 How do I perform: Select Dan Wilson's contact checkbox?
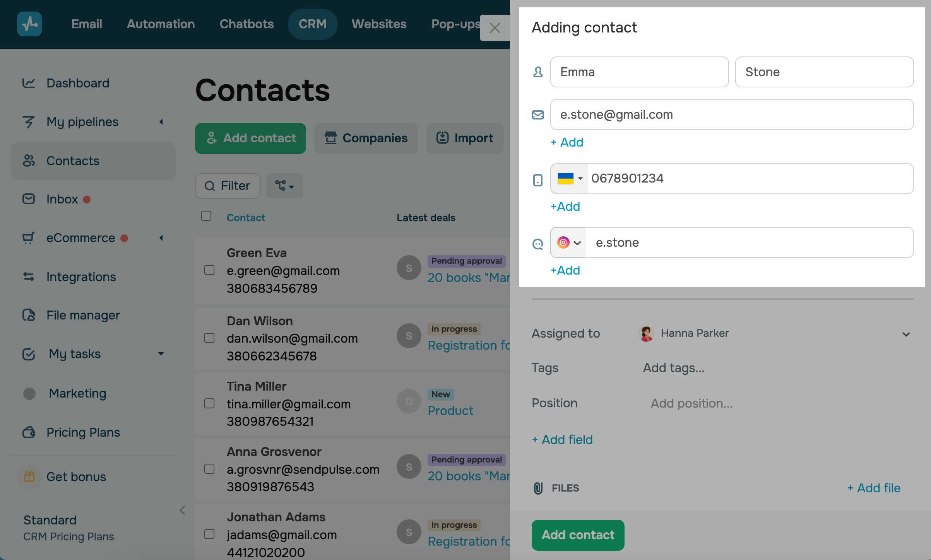pyautogui.click(x=209, y=338)
